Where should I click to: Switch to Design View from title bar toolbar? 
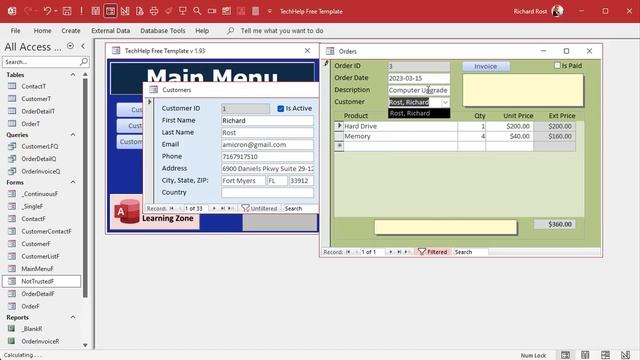(x=125, y=11)
